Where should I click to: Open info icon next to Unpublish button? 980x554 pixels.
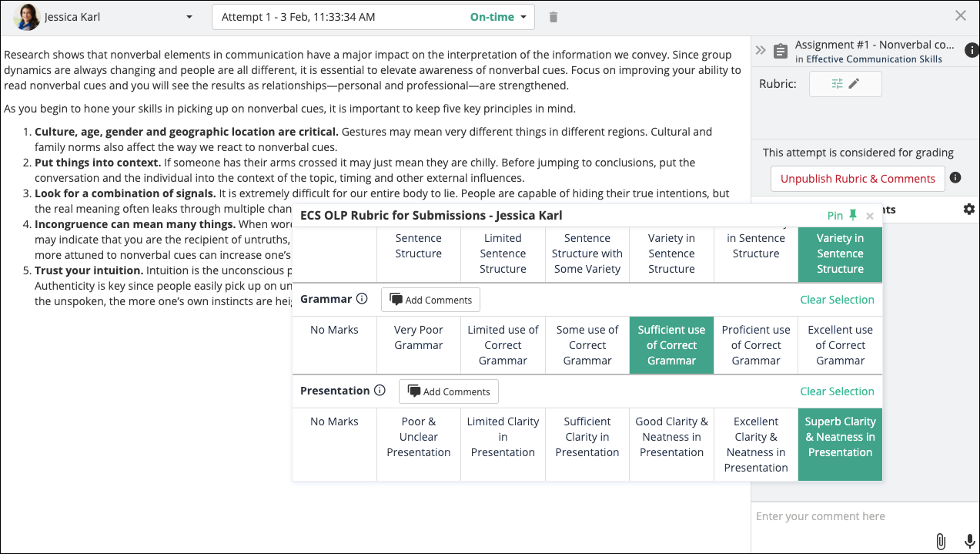955,178
